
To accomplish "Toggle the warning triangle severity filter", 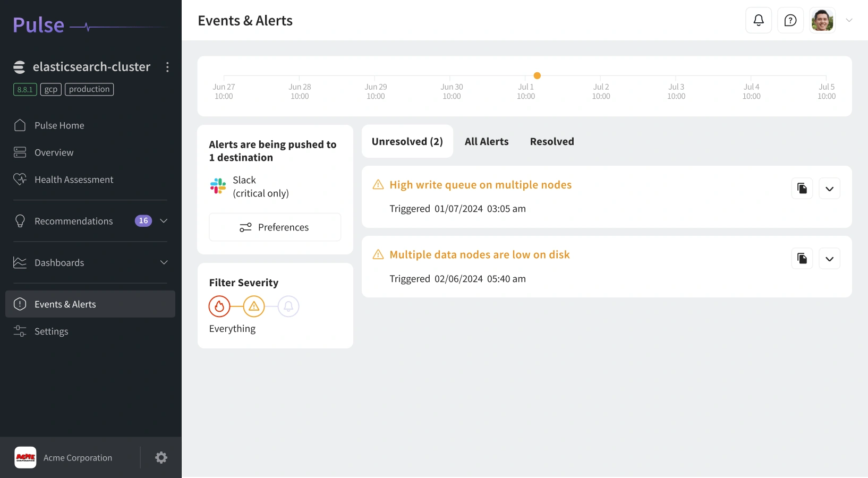I will point(254,306).
